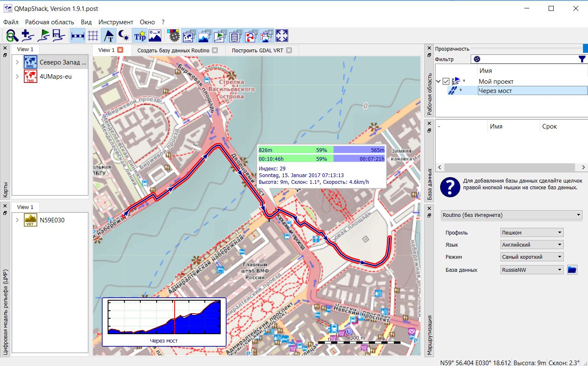This screenshot has height=366, width=588.
Task: Close the Карты dock panel
Action: (5, 48)
